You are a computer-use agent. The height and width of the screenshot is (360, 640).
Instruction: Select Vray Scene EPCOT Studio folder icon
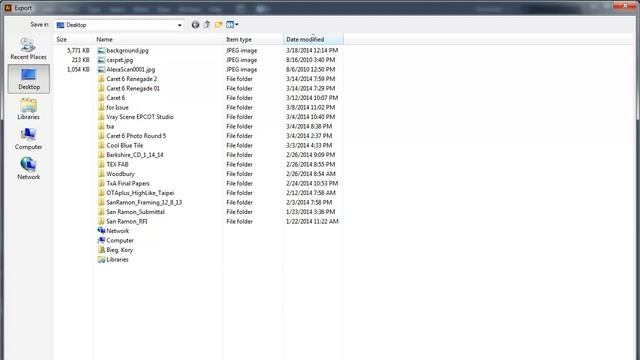tap(101, 117)
